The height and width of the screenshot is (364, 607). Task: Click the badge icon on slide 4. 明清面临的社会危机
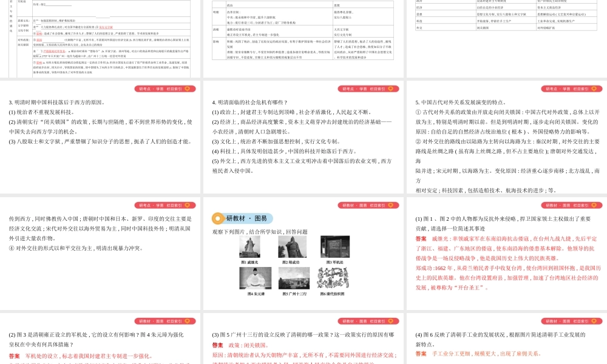tap(390, 89)
